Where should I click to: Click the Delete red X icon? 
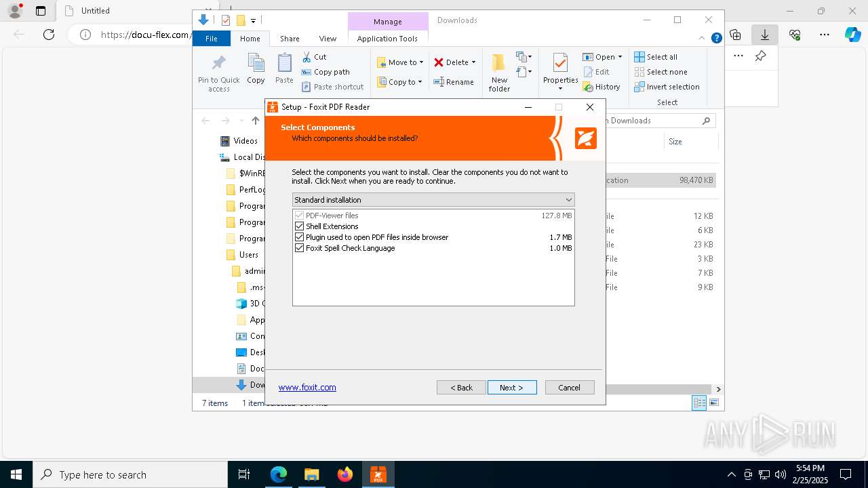coord(439,62)
